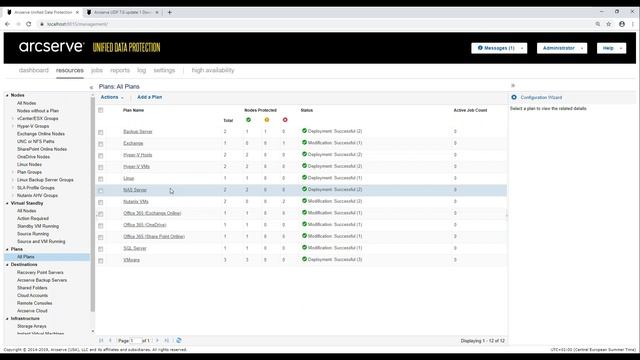Check the NAS Server plan checkbox
The height and width of the screenshot is (360, 640).
click(101, 191)
